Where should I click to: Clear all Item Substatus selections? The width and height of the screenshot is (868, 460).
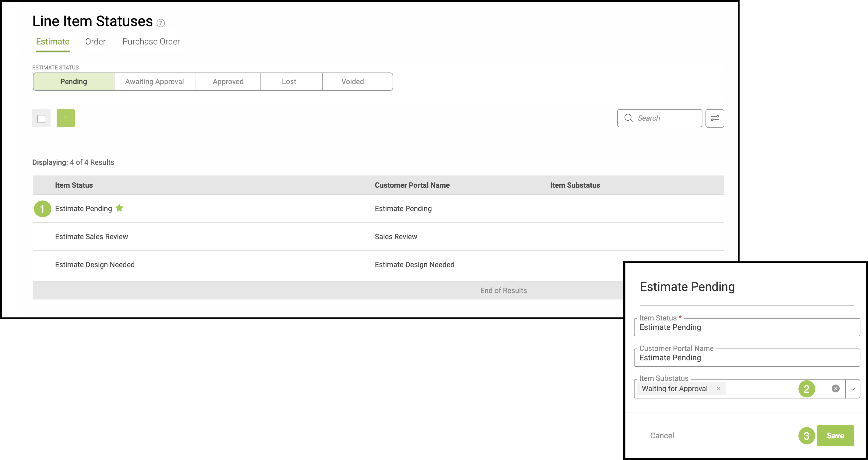(x=836, y=388)
